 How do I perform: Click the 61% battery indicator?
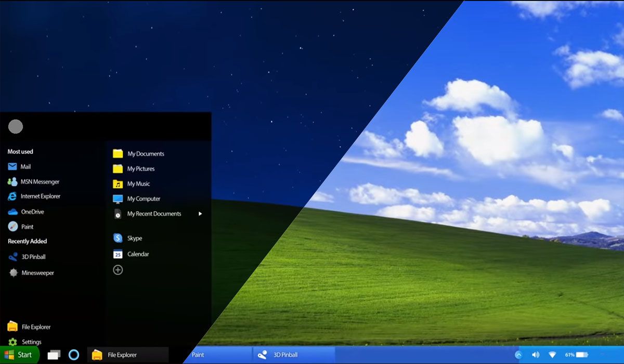(576, 355)
